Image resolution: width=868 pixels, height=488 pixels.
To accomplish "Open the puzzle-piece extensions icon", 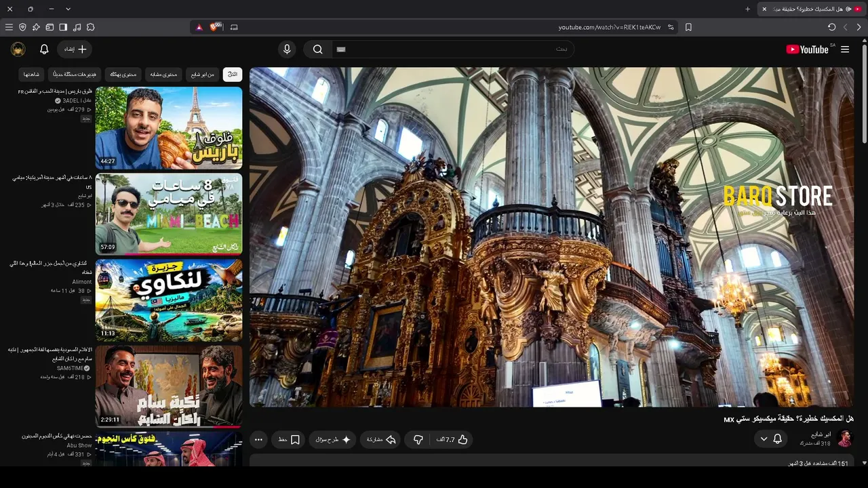I will (x=90, y=27).
